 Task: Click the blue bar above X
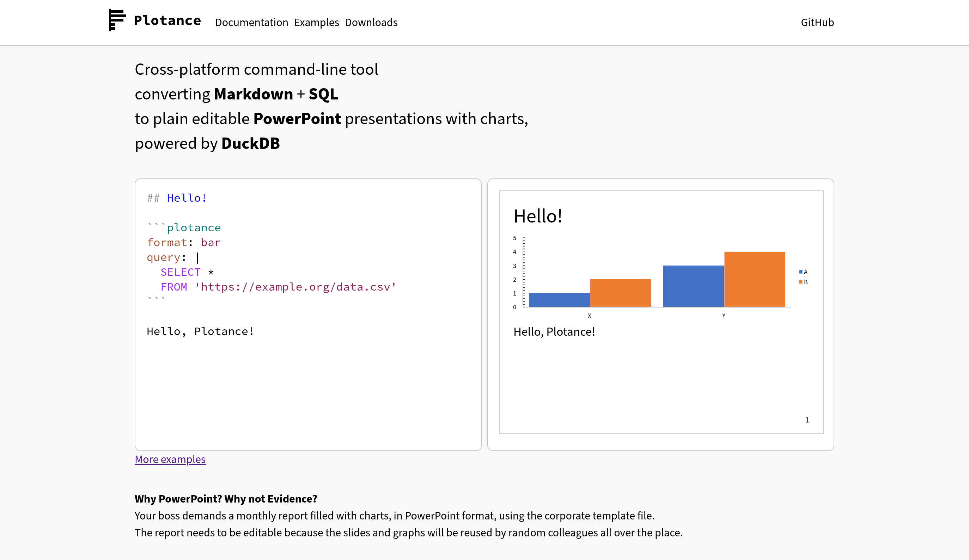coord(560,300)
